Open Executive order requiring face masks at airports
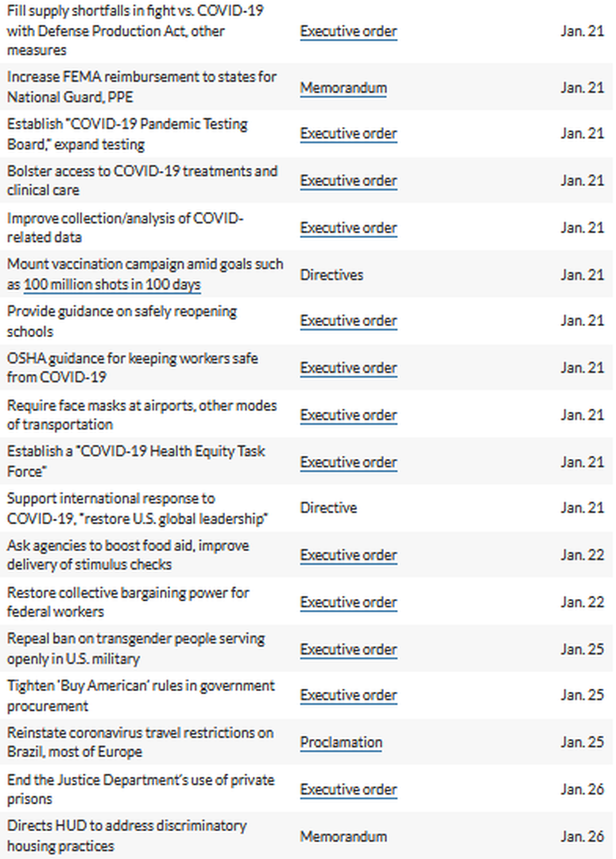The image size is (616, 859). click(x=348, y=415)
